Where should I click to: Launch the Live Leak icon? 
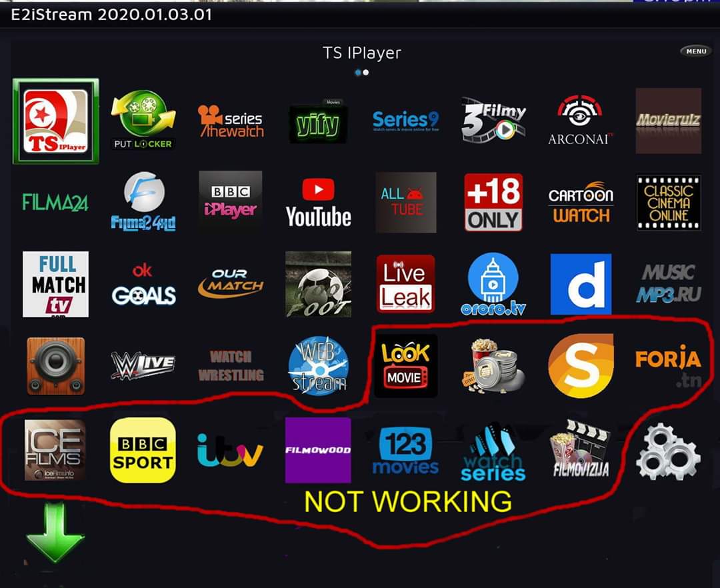[x=406, y=284]
